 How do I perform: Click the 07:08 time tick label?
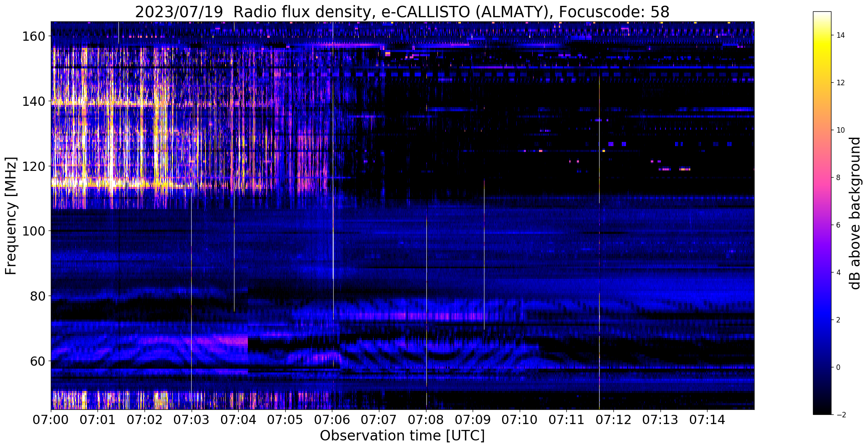tap(426, 419)
